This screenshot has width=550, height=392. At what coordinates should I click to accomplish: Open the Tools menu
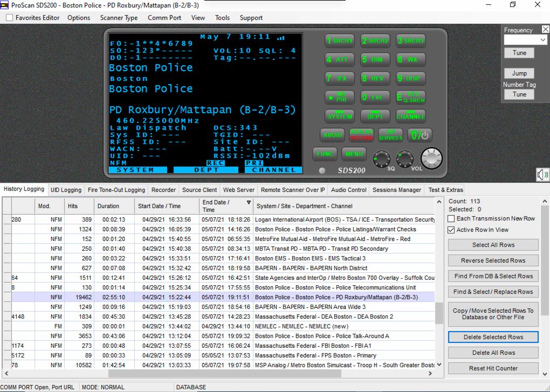(x=222, y=17)
